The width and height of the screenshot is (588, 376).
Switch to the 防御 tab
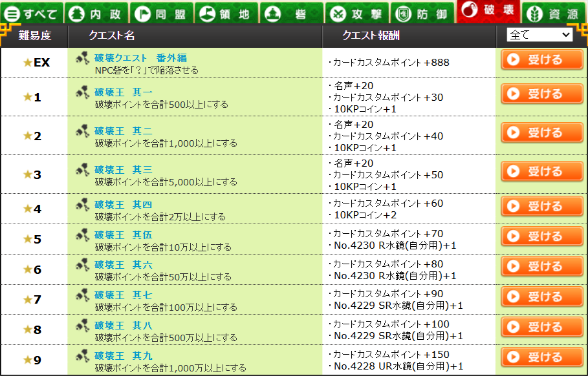(422, 14)
